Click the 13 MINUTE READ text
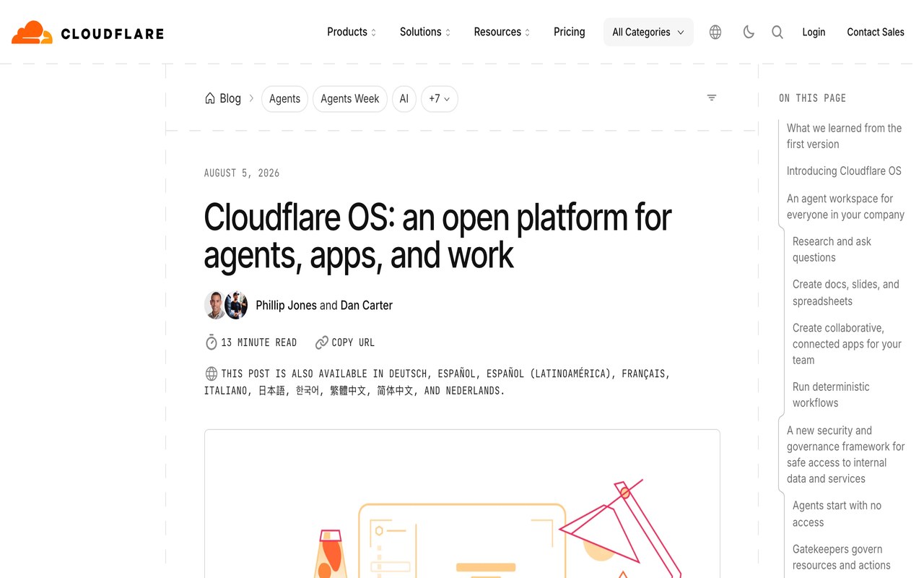 click(259, 342)
